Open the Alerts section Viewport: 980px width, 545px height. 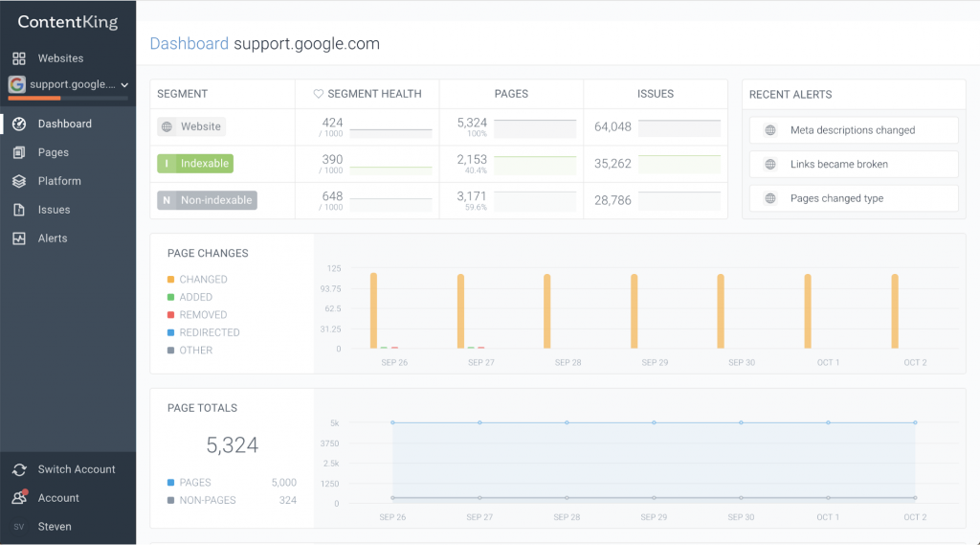coord(53,238)
